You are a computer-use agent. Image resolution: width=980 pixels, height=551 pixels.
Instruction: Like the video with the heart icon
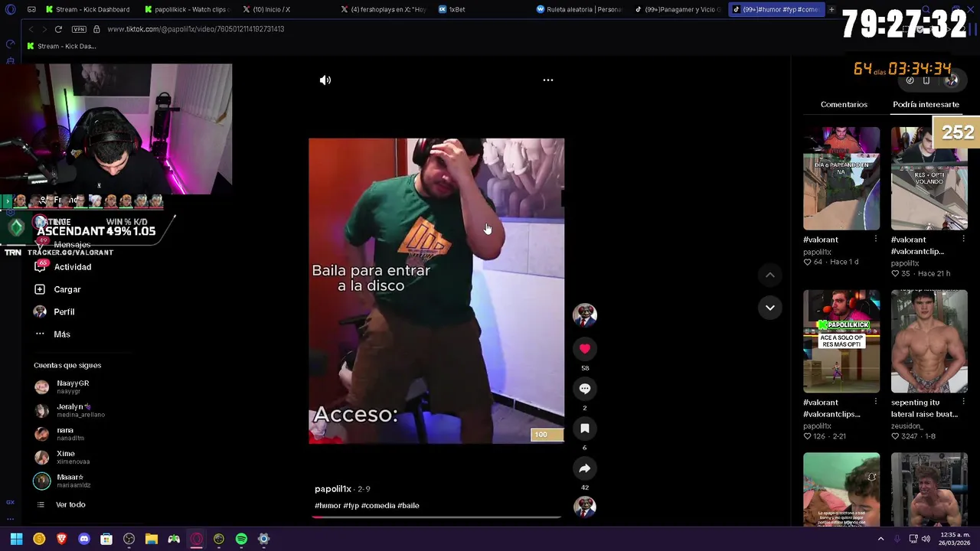pos(584,349)
